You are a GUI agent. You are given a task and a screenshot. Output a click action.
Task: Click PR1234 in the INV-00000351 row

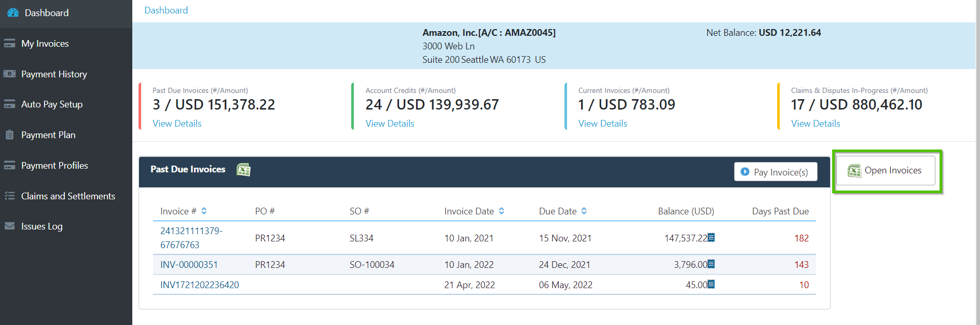[x=270, y=265]
